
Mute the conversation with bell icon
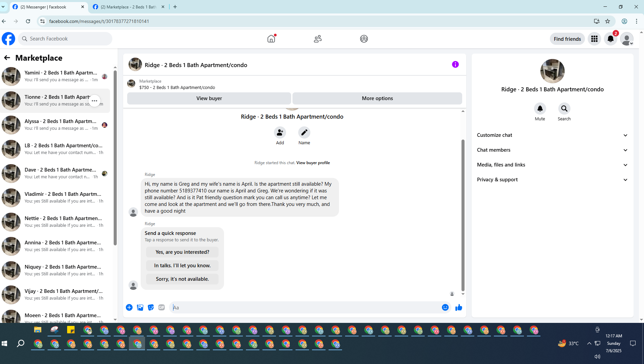pyautogui.click(x=540, y=109)
